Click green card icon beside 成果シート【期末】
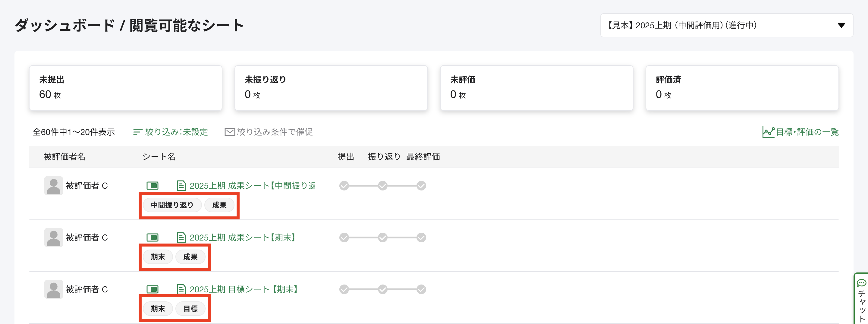 pos(152,237)
